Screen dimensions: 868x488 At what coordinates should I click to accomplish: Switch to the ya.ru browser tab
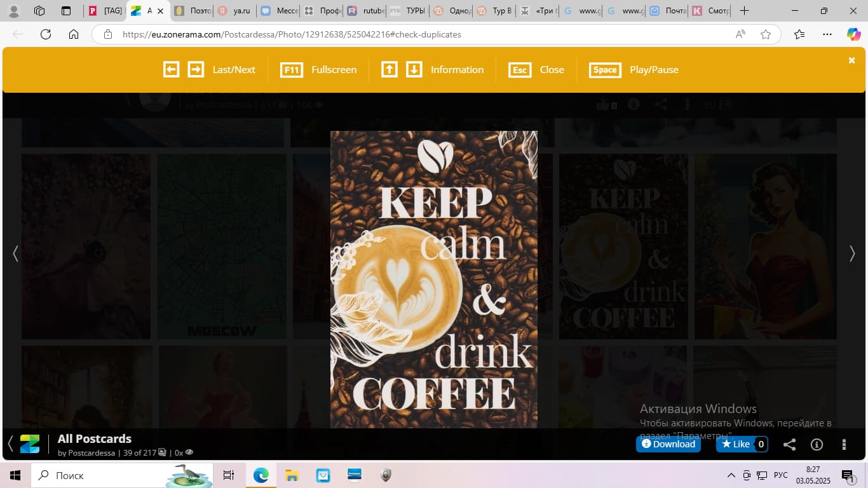click(234, 11)
